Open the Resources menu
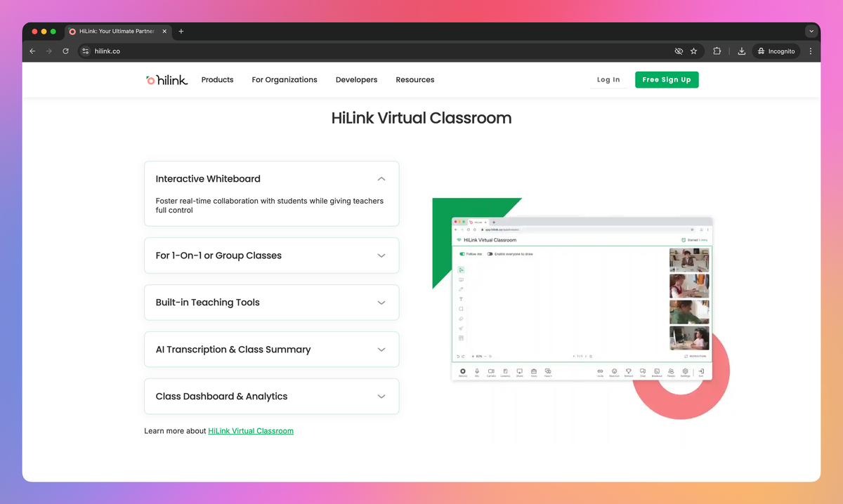843x504 pixels. click(x=415, y=80)
